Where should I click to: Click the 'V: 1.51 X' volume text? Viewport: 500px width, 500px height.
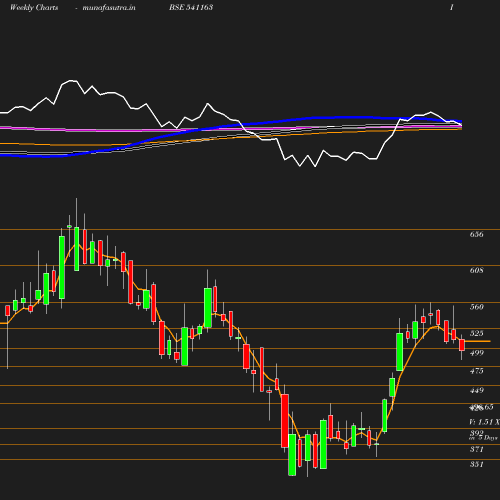[x=484, y=422]
